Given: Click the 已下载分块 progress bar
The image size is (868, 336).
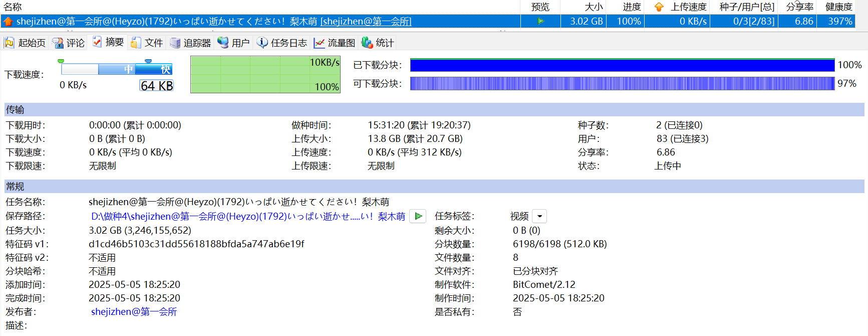Looking at the screenshot, I should (622, 65).
